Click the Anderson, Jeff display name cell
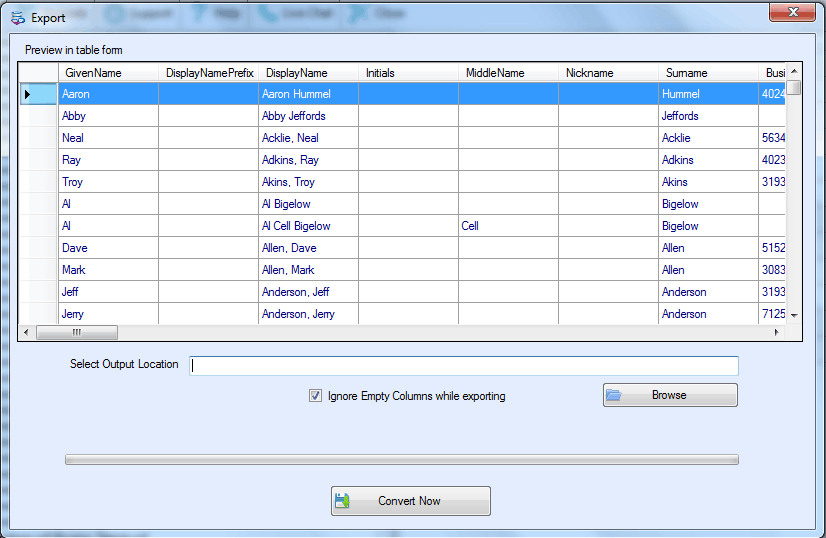The image size is (826, 538). pyautogui.click(x=309, y=292)
